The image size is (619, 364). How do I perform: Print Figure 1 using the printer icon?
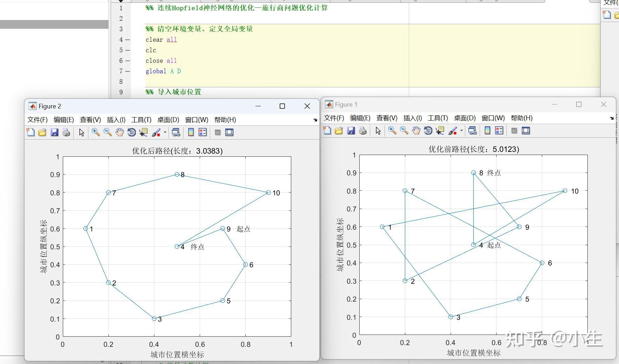pos(362,130)
